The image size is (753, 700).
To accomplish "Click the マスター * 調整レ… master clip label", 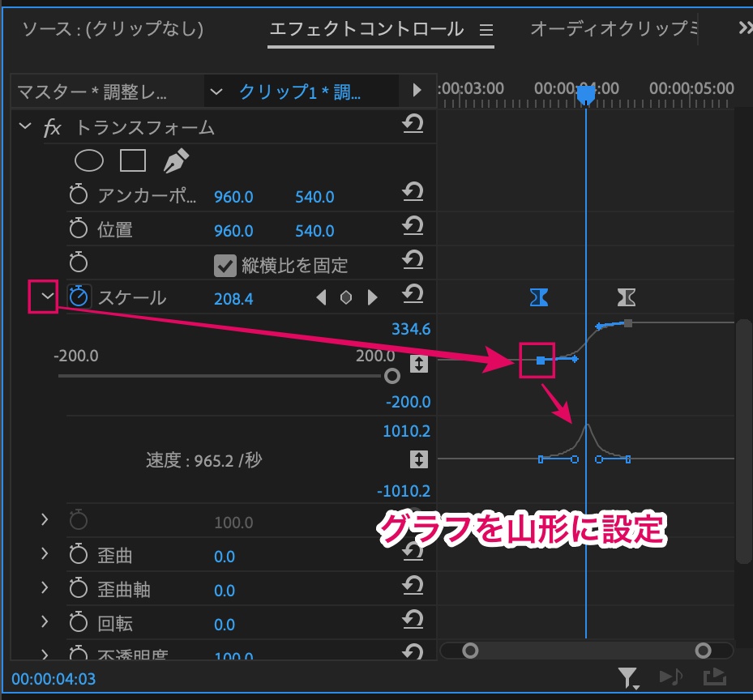I will point(92,92).
